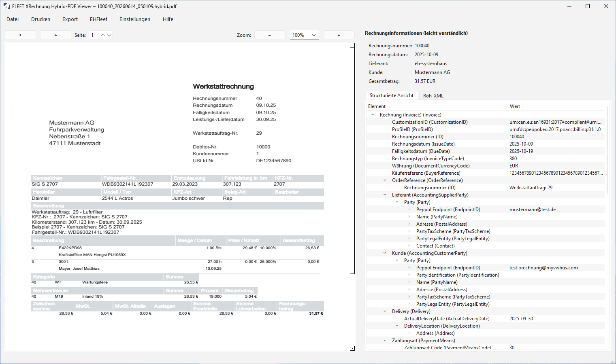Open the EHFleet menu

click(x=99, y=19)
